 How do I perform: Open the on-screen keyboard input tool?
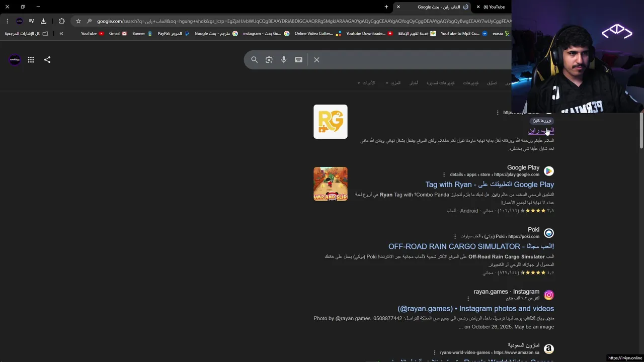point(298,60)
